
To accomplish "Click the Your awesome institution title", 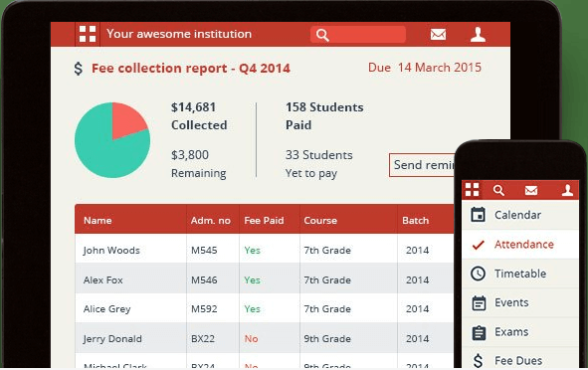I will tap(179, 34).
